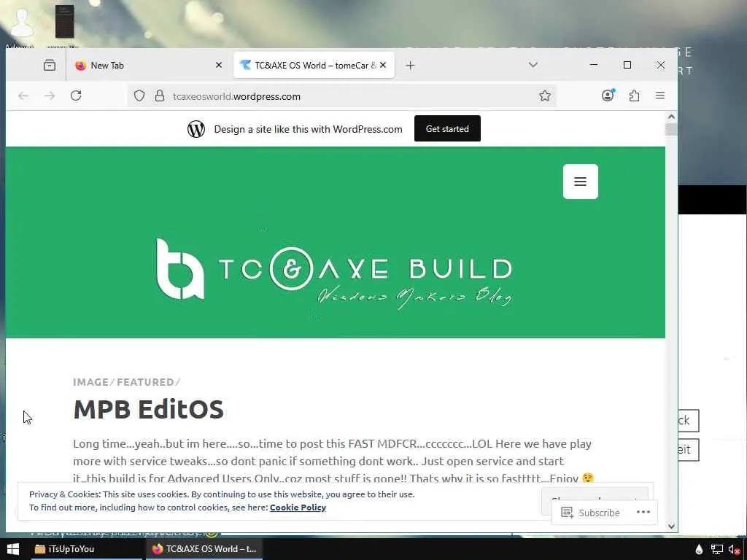Image resolution: width=747 pixels, height=560 pixels.
Task: Close the TC&AXE OS World tab
Action: [383, 65]
